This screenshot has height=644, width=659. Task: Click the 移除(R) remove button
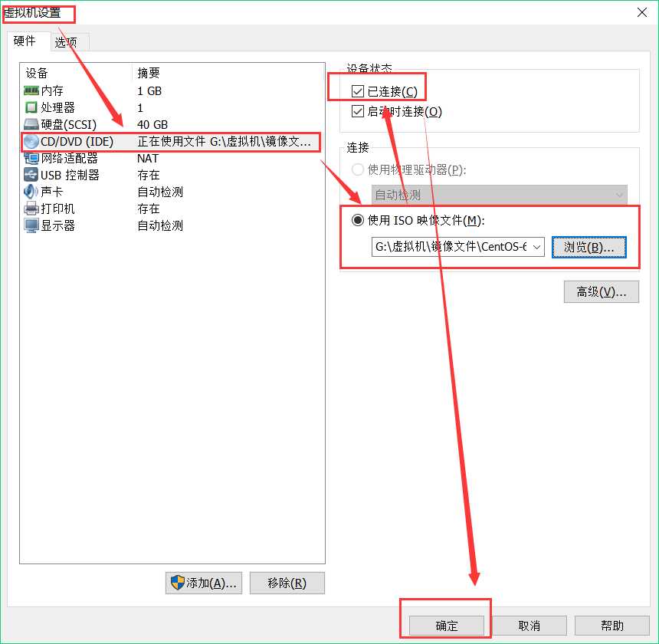(287, 583)
